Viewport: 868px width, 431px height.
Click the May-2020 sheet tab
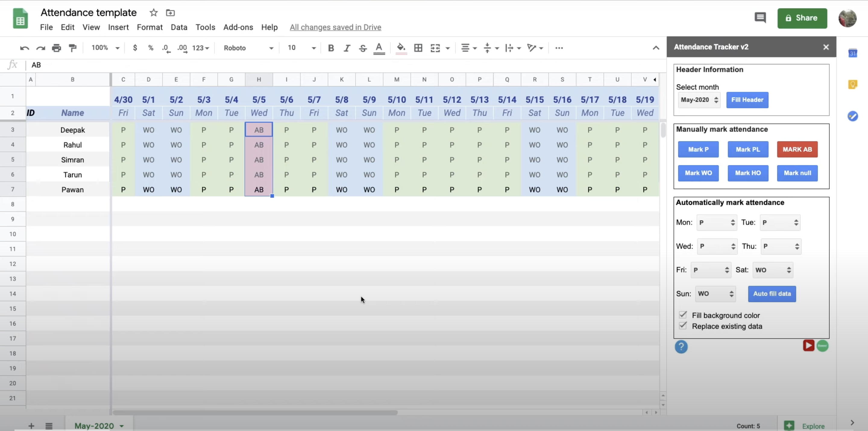[94, 426]
